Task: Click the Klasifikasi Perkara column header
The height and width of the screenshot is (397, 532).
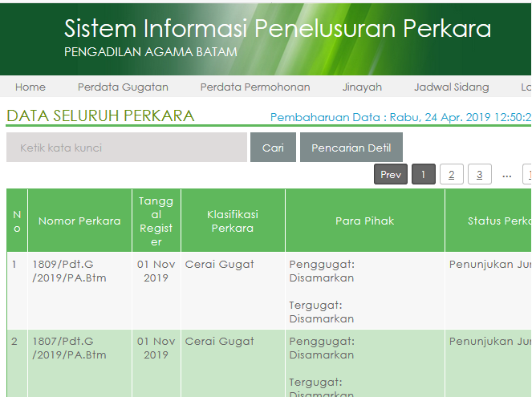Action: (x=233, y=221)
